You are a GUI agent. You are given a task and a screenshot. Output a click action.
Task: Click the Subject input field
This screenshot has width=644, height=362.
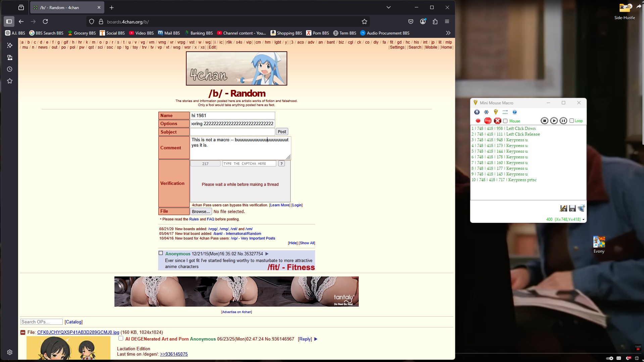(233, 132)
